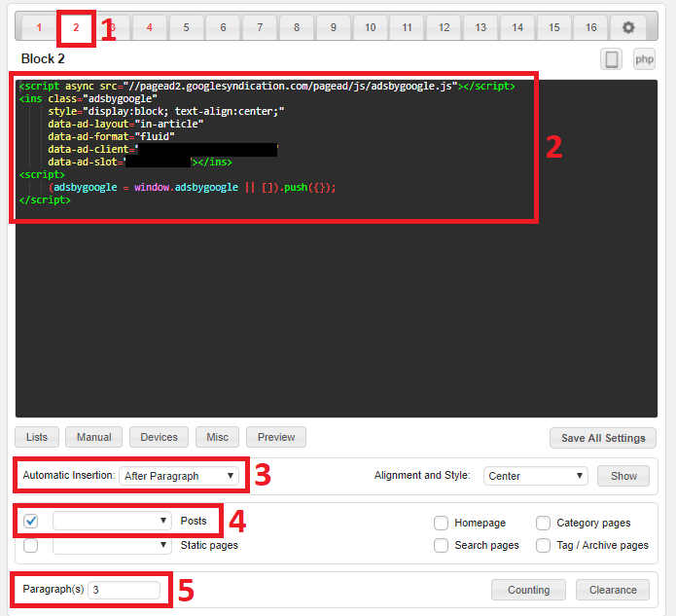The image size is (676, 616).
Task: Open the Clearance options
Action: click(x=613, y=590)
